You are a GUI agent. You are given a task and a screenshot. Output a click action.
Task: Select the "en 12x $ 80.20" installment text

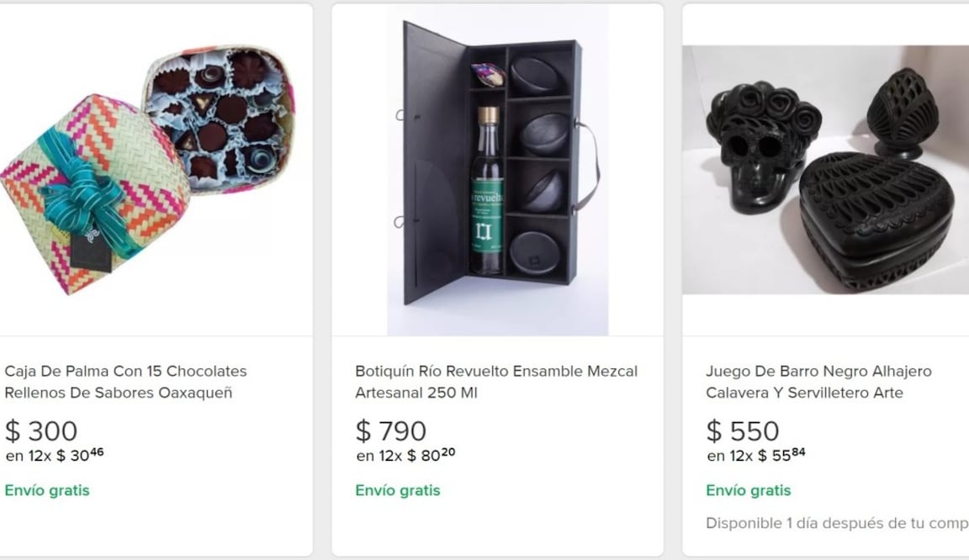tap(405, 456)
